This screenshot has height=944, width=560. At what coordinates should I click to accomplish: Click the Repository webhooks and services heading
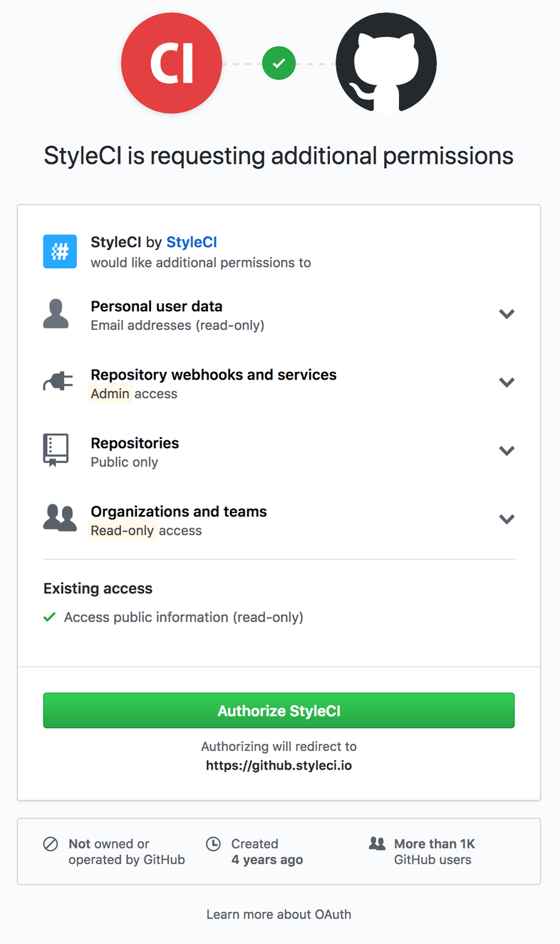(214, 375)
